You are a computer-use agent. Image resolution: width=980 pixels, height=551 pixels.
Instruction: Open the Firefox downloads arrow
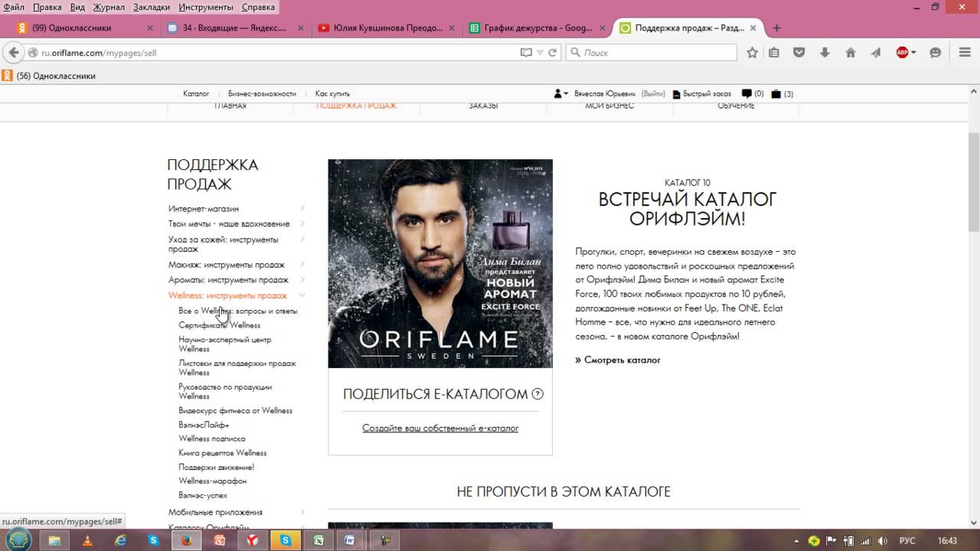pyautogui.click(x=825, y=53)
